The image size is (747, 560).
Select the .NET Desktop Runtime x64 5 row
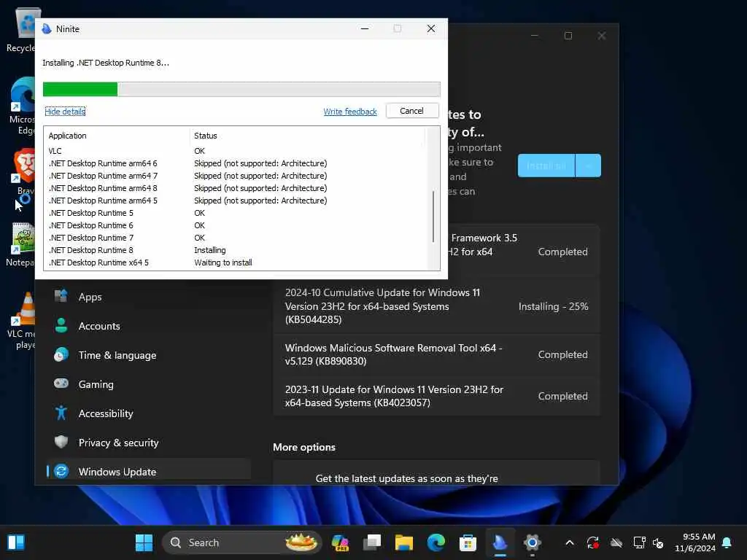[x=236, y=262]
